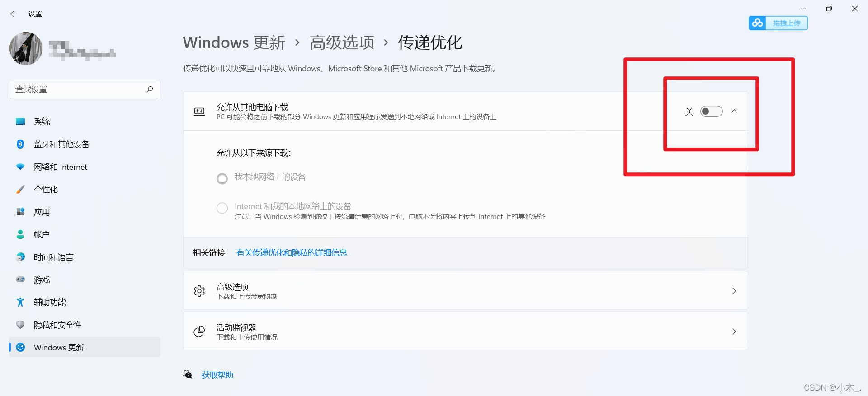This screenshot has width=868, height=396.
Task: Close the settings window
Action: coord(855,9)
